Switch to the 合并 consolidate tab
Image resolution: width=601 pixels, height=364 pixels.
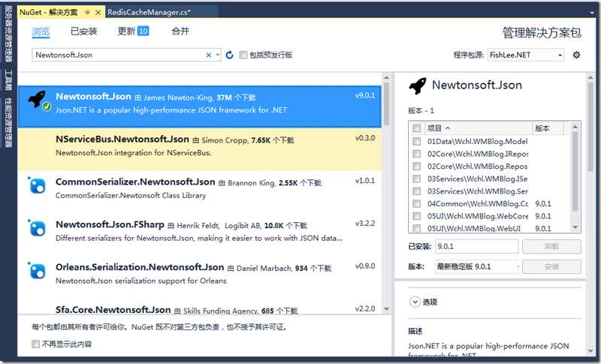[x=180, y=31]
